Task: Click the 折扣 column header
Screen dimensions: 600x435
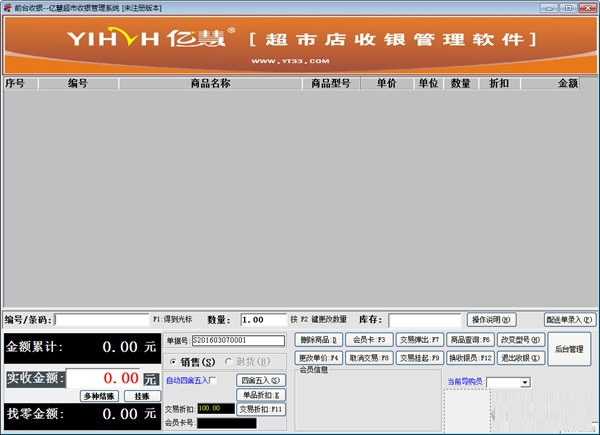Action: point(499,83)
